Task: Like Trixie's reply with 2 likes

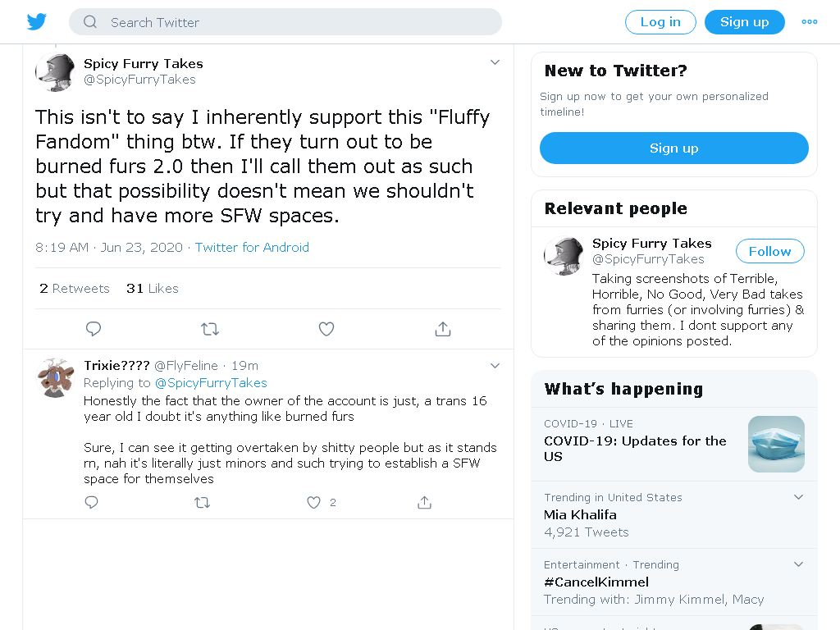Action: (314, 503)
